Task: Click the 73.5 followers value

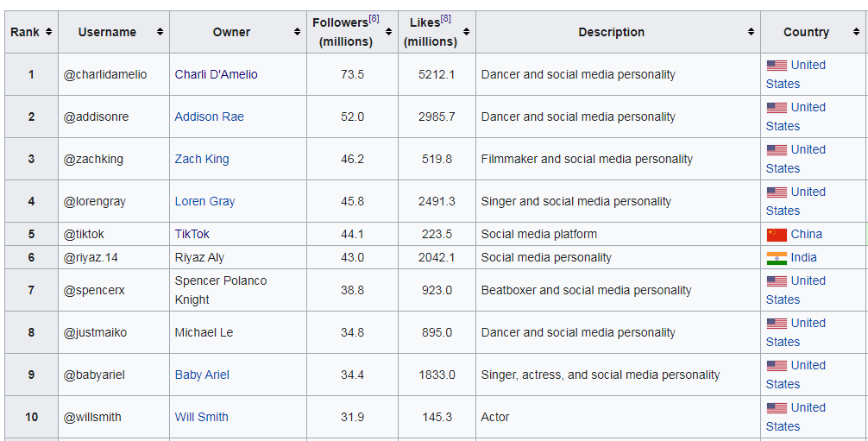Action: point(352,74)
